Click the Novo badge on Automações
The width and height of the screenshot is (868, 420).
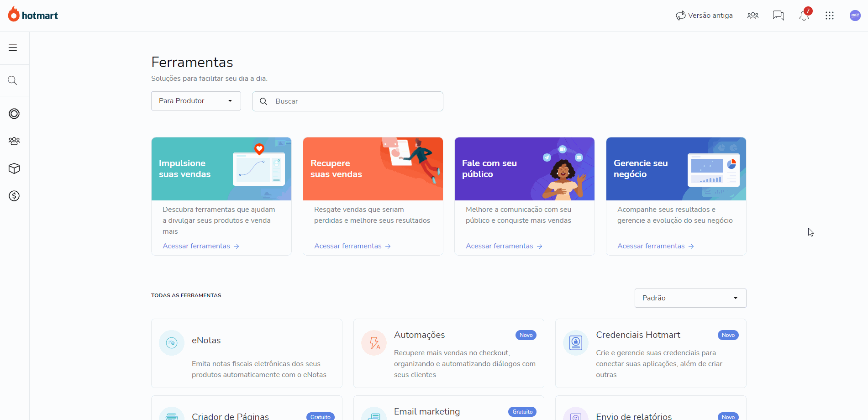(x=526, y=335)
